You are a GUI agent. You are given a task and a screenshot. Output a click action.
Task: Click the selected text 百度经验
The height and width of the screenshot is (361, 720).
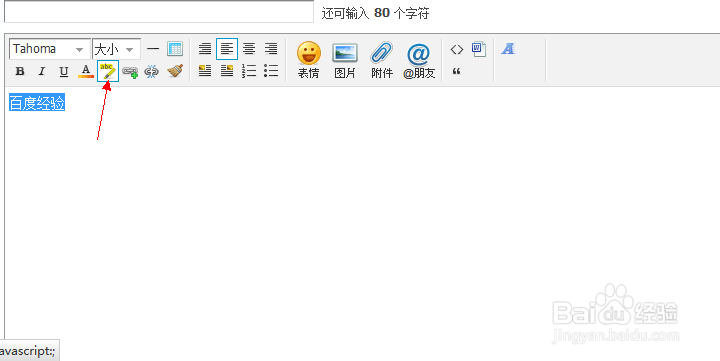[x=37, y=103]
